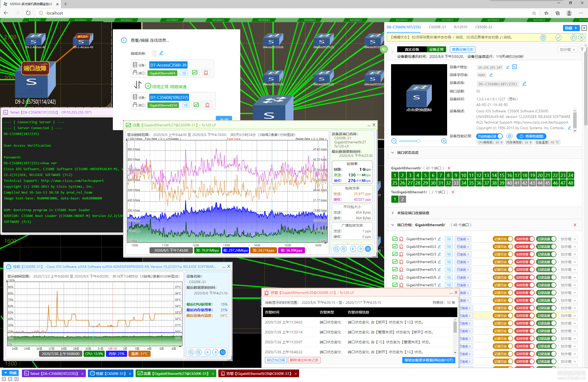Toggle log recording for GigabitEthernet0/3
This screenshot has width=588, height=382.
[x=503, y=254]
